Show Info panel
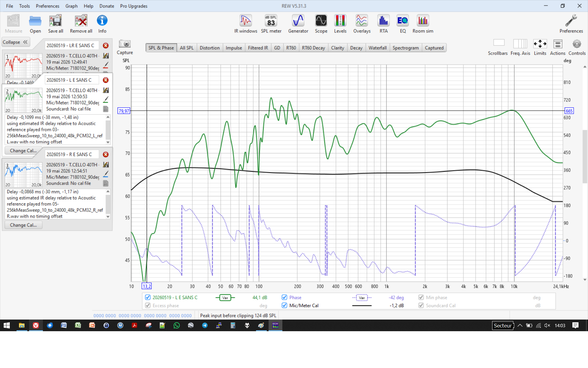Viewport: 588px width, 368px height. coord(102,24)
